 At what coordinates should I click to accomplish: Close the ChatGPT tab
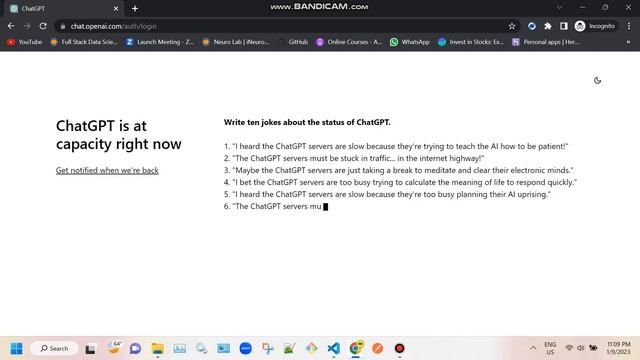coord(116,9)
